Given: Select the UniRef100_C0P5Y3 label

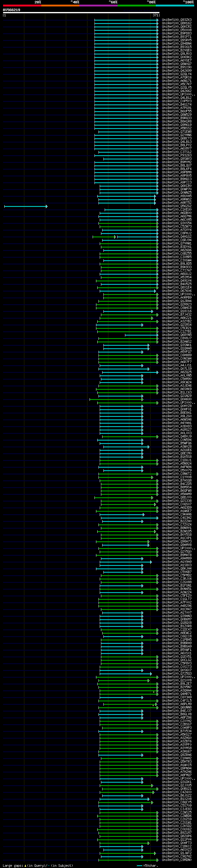Looking at the screenshot, I should point(177,101).
